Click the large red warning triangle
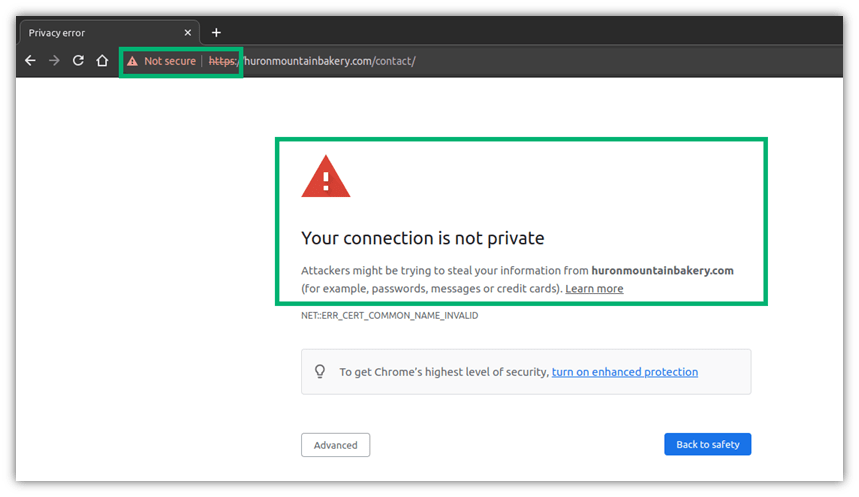Screen dimensions: 859x497 325,176
